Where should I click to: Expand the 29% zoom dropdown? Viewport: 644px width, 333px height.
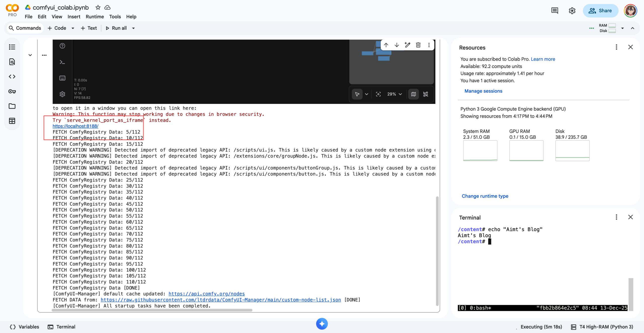(x=394, y=94)
